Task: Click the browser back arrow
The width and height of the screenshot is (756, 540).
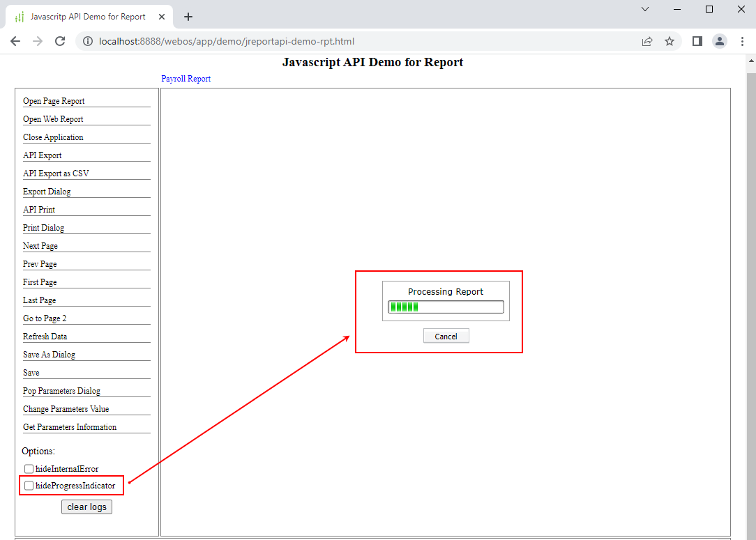Action: pyautogui.click(x=15, y=41)
